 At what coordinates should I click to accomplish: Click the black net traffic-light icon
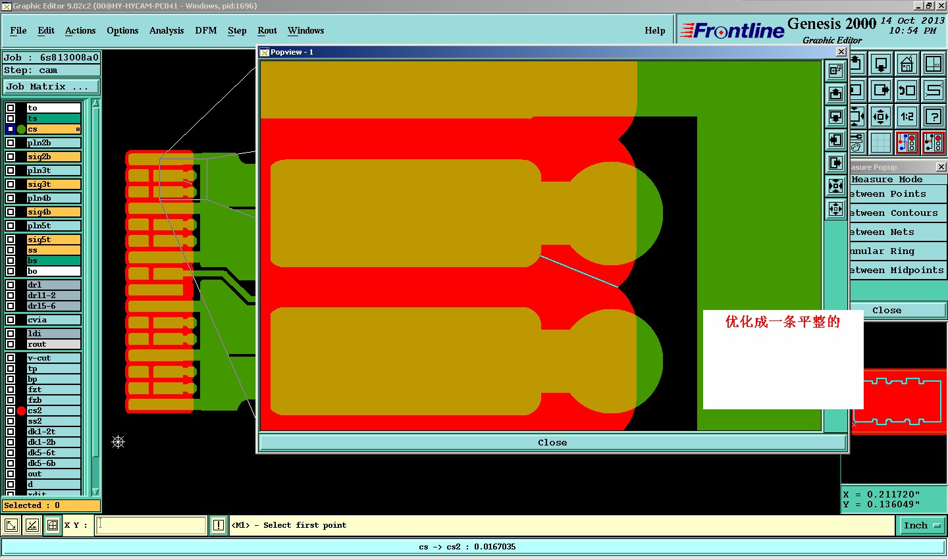click(x=933, y=143)
